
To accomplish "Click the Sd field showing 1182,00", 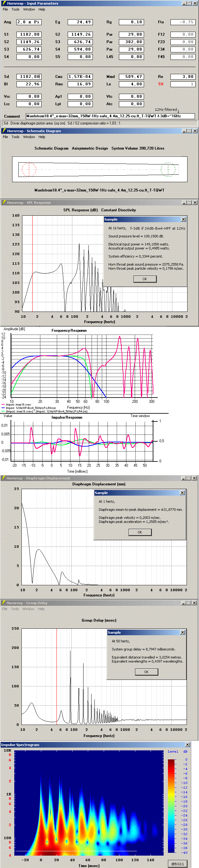I will (29, 77).
